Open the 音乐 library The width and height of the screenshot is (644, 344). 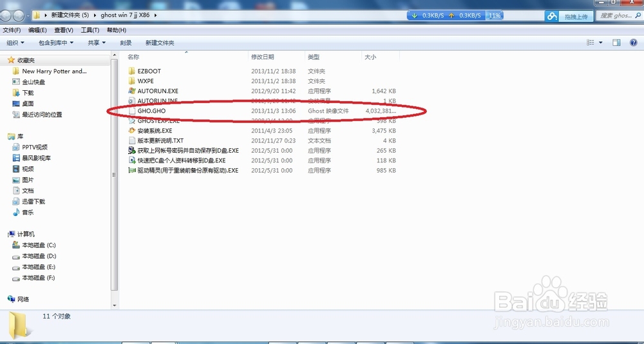[x=28, y=213]
